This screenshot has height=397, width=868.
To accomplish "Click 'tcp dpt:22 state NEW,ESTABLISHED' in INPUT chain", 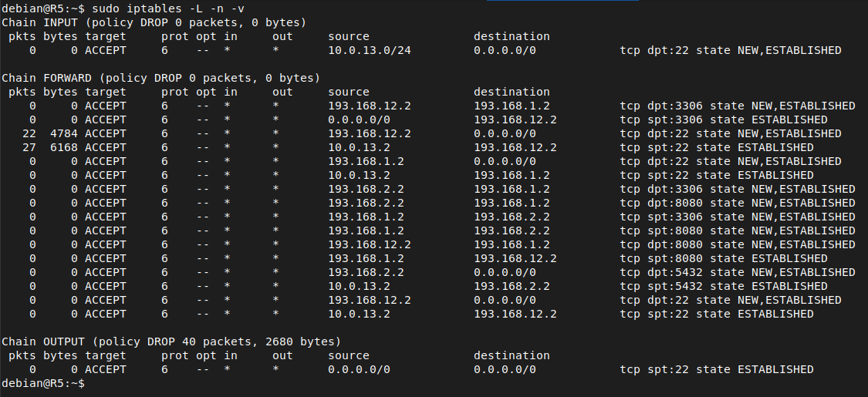I will (731, 50).
